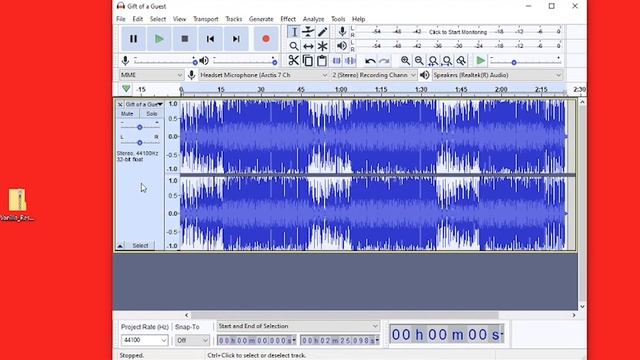Cut selection with the scissors icon

pos(293,61)
